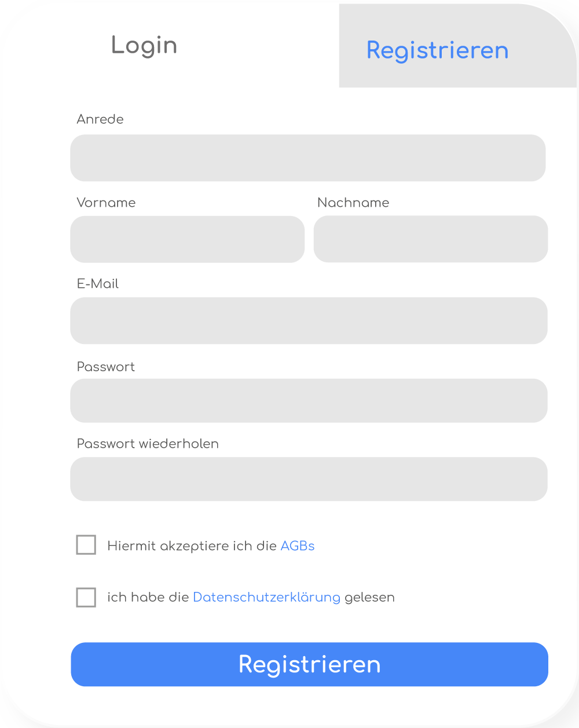Click the 'Hiermit akzeptiere ich die' text

[192, 546]
